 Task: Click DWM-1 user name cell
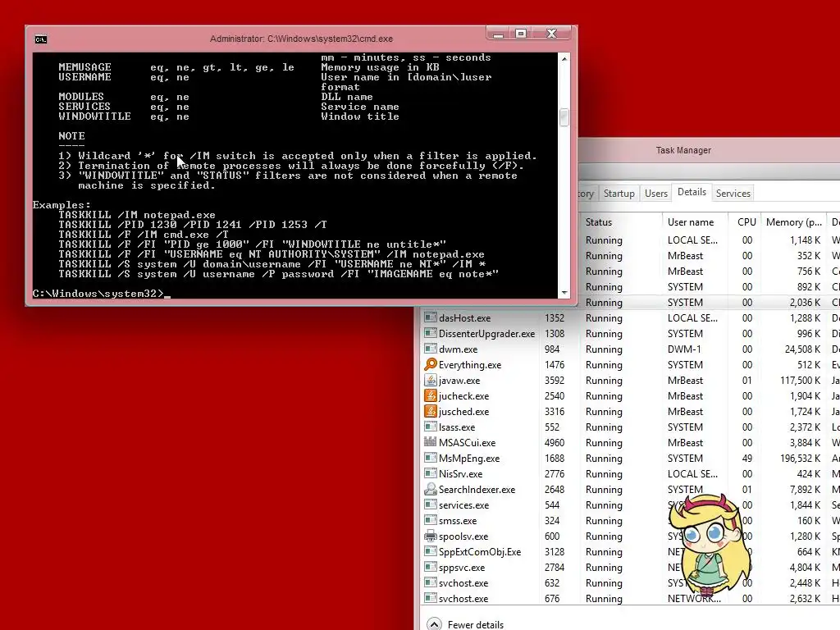[x=684, y=349]
